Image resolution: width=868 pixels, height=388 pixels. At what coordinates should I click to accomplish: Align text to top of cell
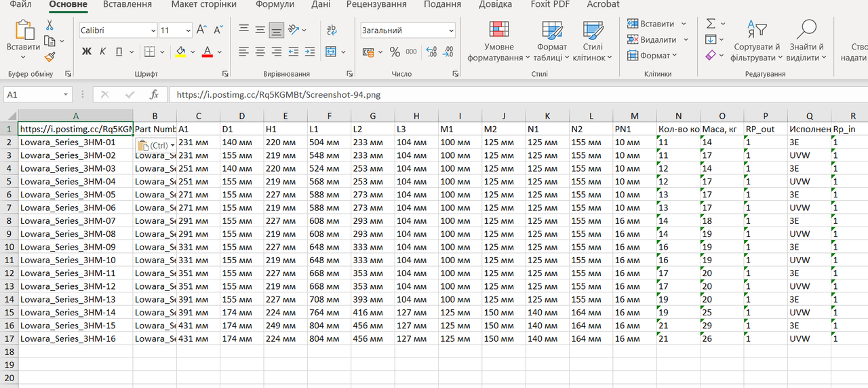(x=243, y=30)
